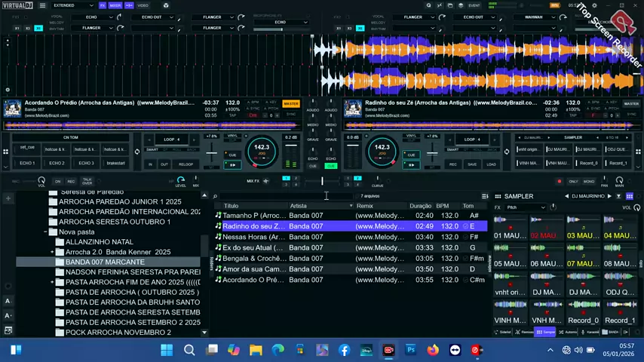Toggle the ECHO 1 pad on left deck
This screenshot has width=644, height=362.
click(27, 163)
